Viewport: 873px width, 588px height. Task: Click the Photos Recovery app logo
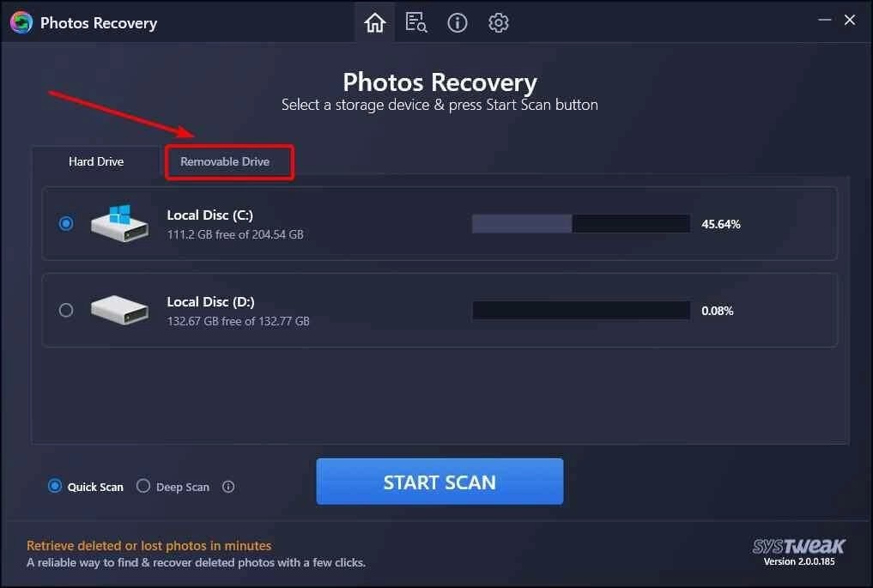click(x=21, y=23)
